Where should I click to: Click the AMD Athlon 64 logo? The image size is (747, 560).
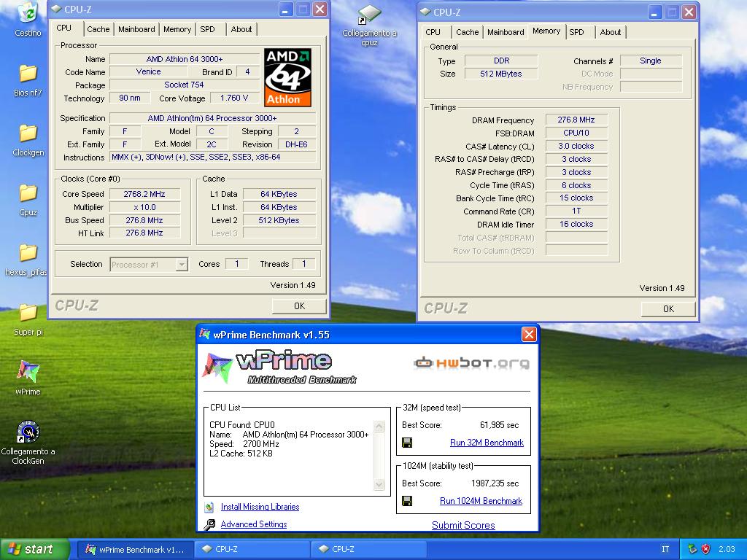coord(287,77)
